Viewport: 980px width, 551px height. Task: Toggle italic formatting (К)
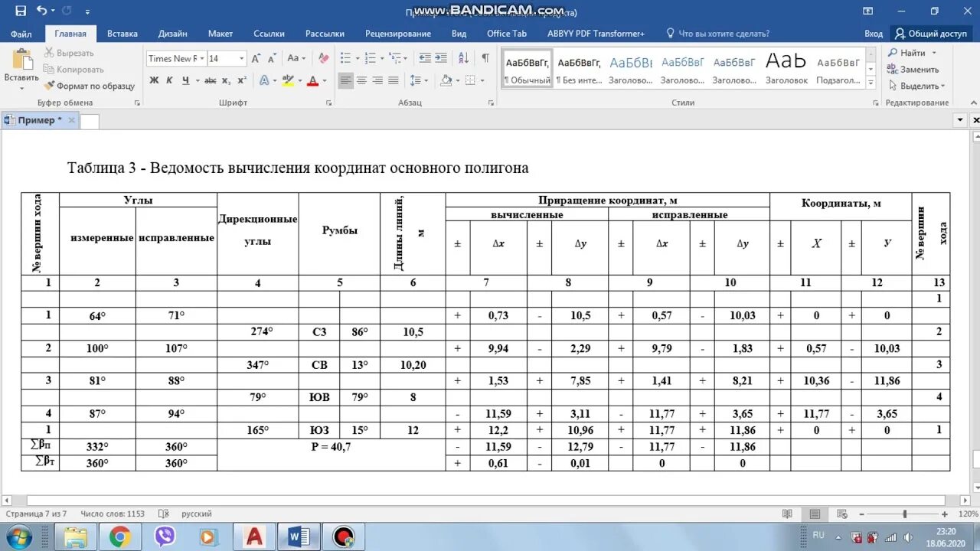pos(168,80)
